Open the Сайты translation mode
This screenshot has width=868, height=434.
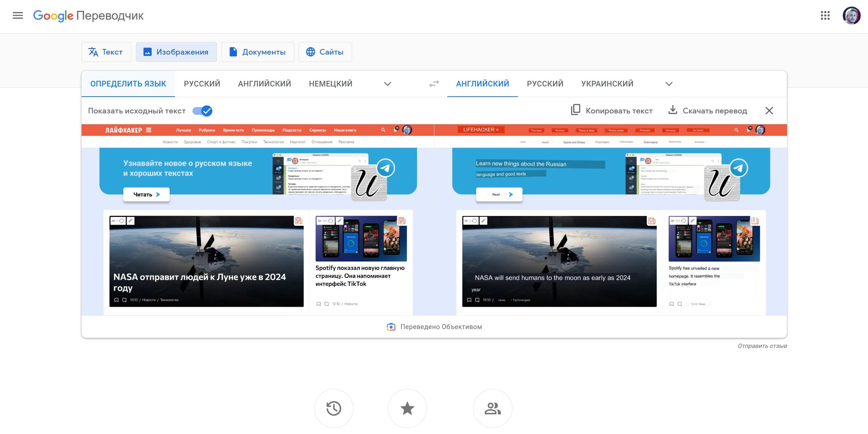pyautogui.click(x=325, y=52)
